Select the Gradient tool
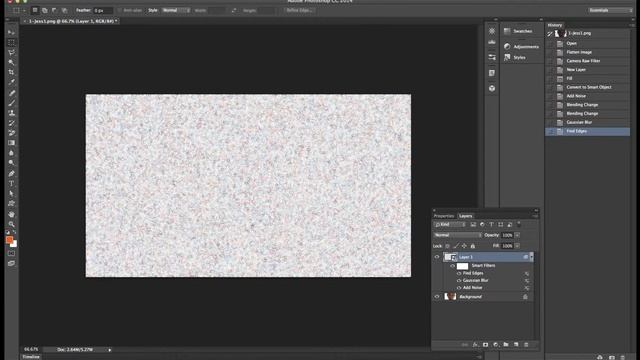The height and width of the screenshot is (360, 640). click(x=11, y=143)
